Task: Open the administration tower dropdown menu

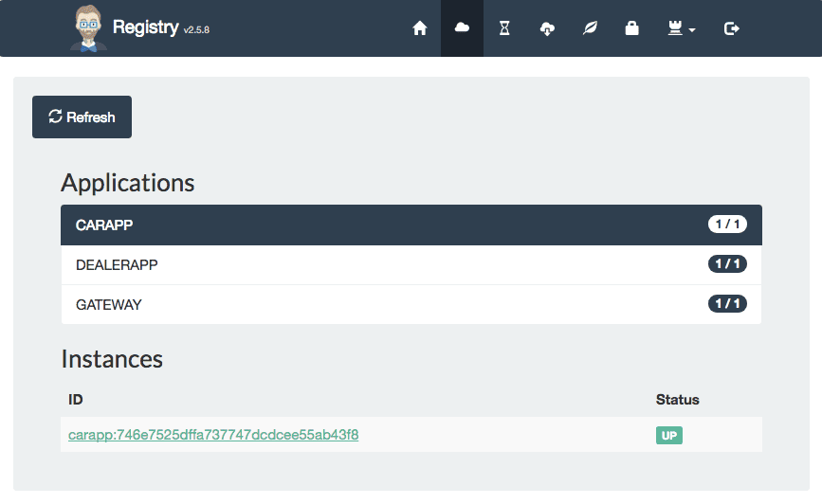Action: (x=681, y=28)
